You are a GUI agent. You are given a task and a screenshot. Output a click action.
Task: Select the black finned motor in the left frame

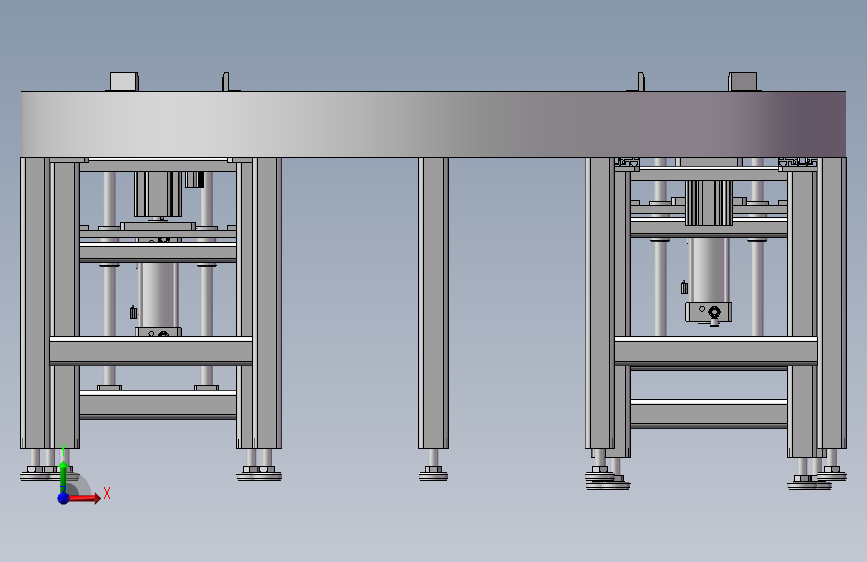click(158, 194)
